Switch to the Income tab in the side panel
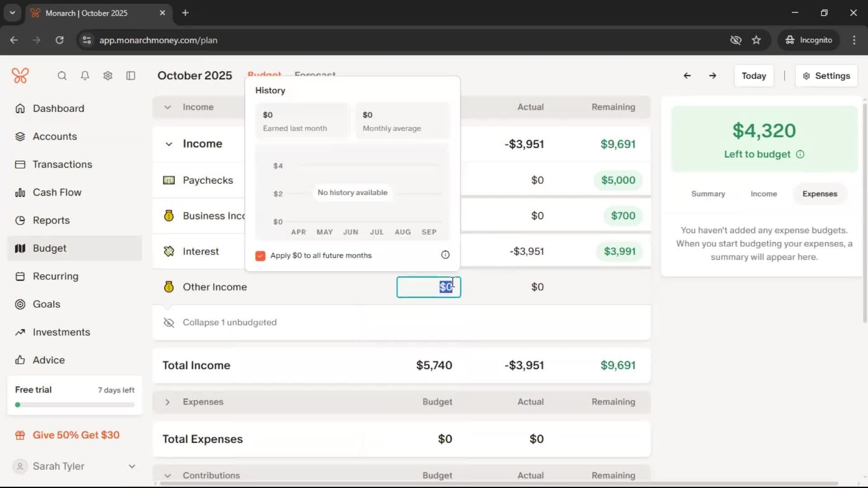Viewport: 868px width, 488px height. coord(763,194)
